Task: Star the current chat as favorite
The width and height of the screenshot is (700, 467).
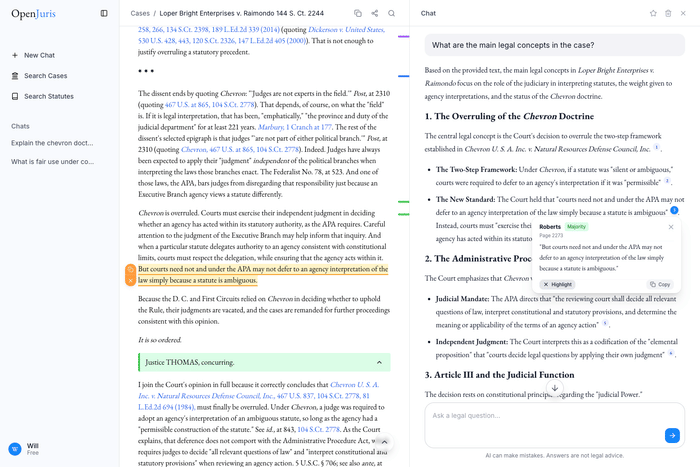Action: [653, 13]
